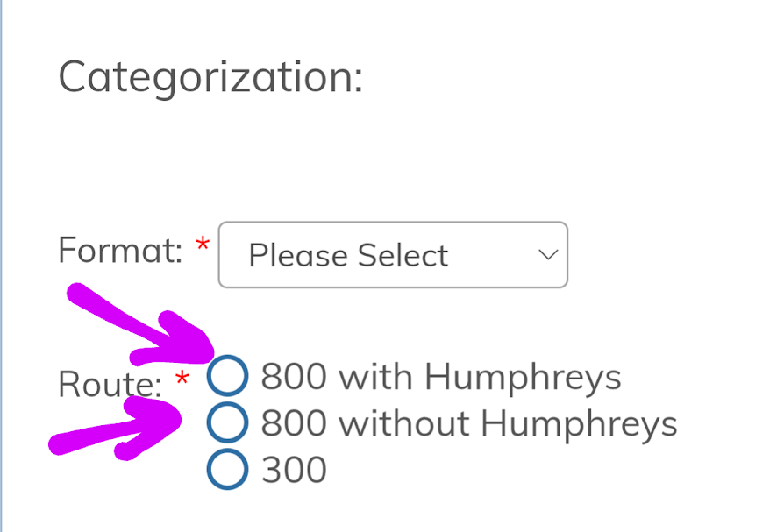The height and width of the screenshot is (532, 777).
Task: Click the upper magenta arrow annotation
Action: point(140,325)
